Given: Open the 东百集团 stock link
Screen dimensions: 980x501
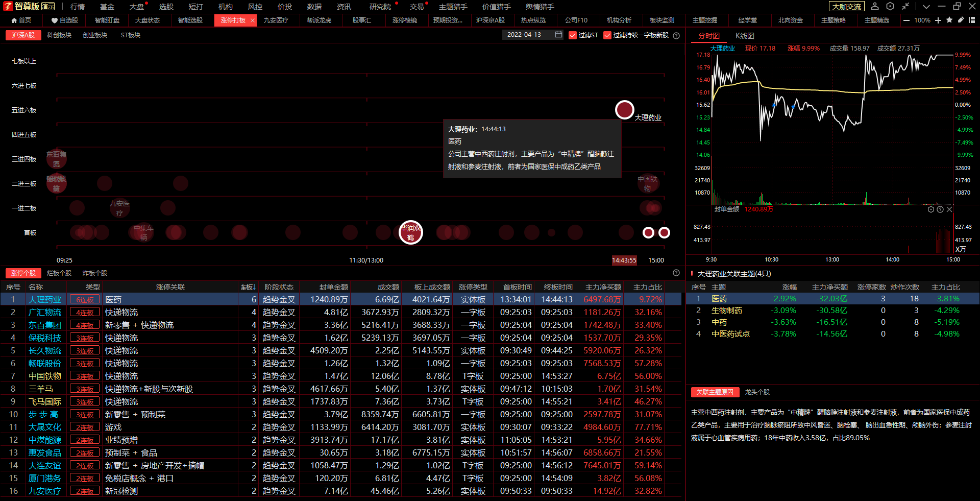Looking at the screenshot, I should (x=45, y=325).
